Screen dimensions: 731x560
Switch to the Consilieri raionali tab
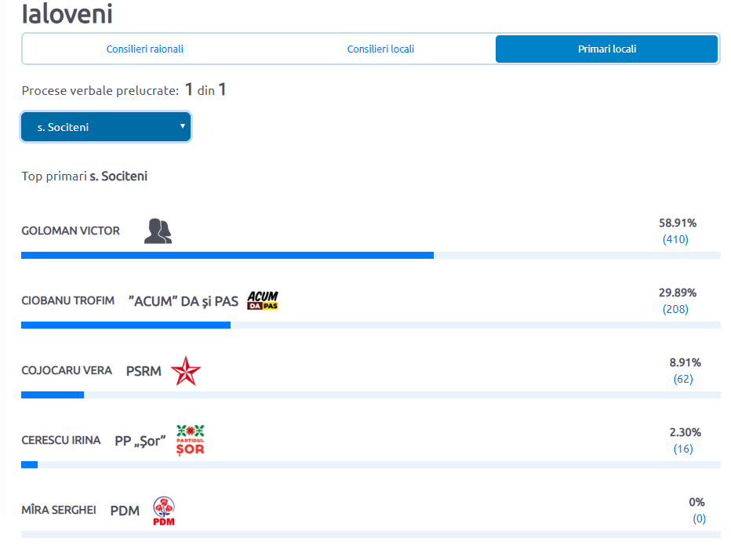tap(144, 49)
